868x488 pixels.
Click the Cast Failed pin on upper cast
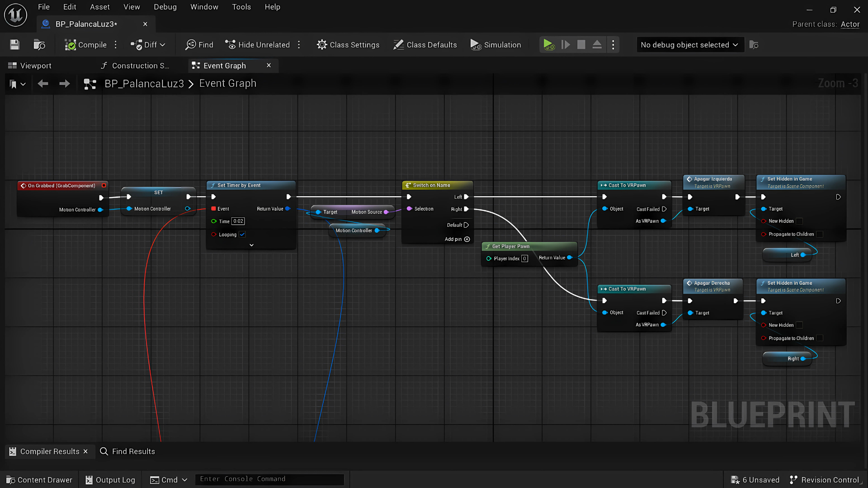664,209
